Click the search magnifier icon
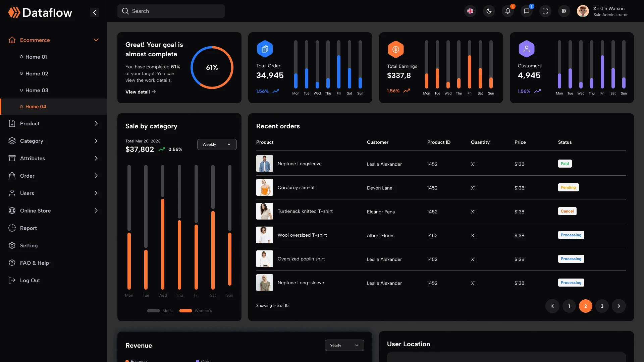 (x=125, y=11)
